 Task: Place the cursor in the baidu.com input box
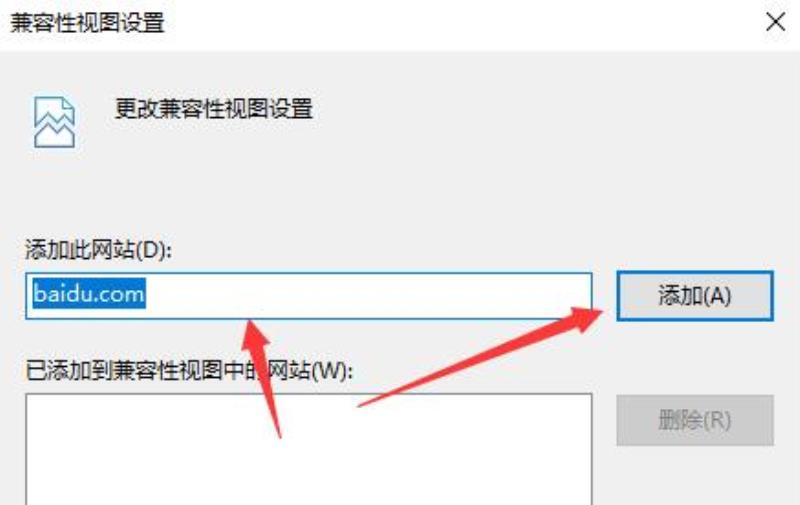pos(309,296)
